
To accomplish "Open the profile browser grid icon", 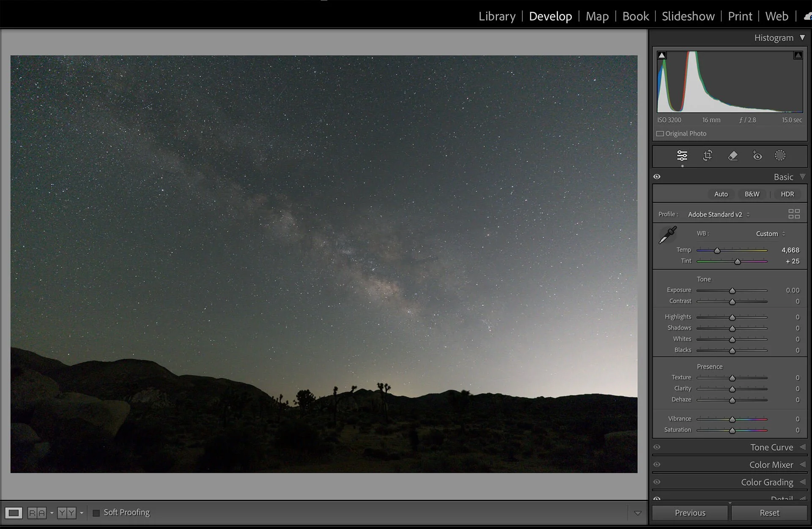I will click(x=794, y=214).
